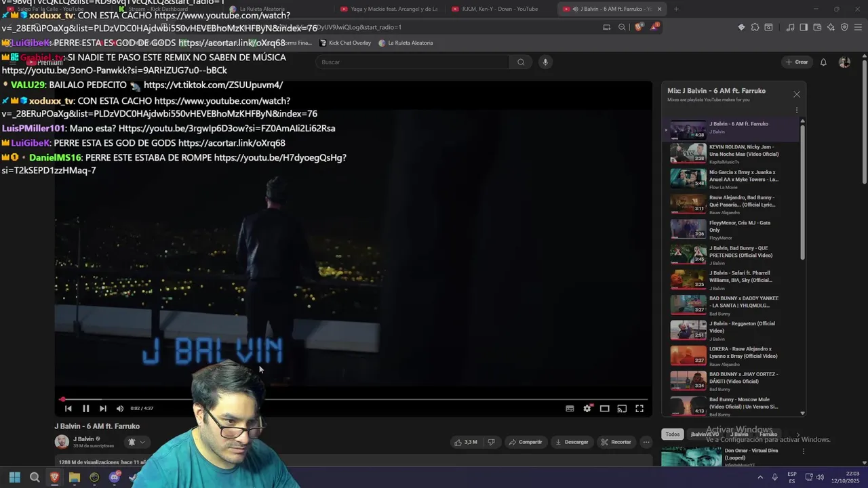Open Mix playlist options three-dot menu

click(x=797, y=110)
